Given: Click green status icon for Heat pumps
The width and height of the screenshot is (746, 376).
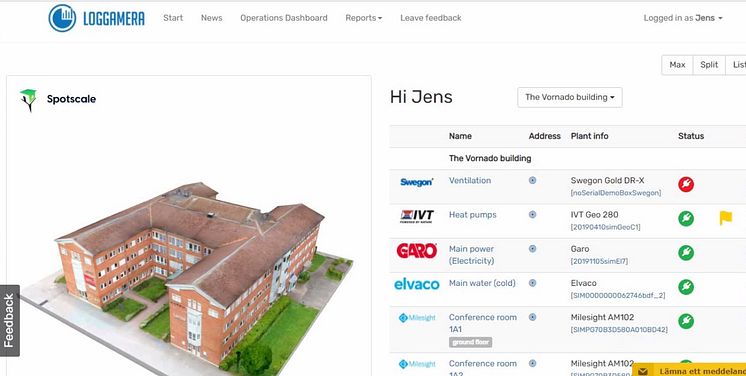Looking at the screenshot, I should (x=686, y=218).
